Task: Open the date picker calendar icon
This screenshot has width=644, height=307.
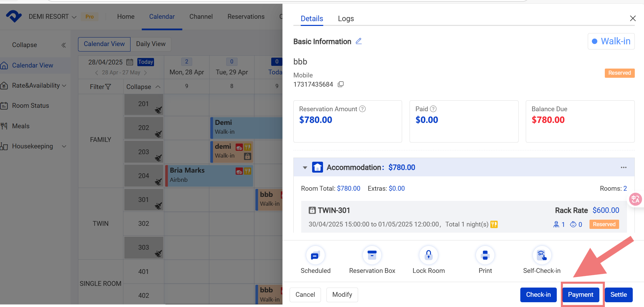Action: click(130, 62)
